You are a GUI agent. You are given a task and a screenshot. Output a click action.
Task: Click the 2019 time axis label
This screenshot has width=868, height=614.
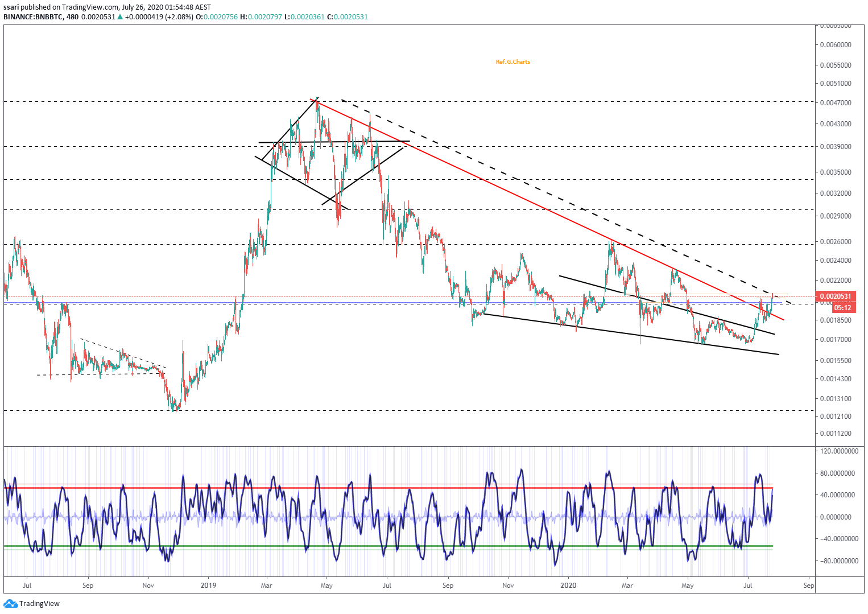208,586
